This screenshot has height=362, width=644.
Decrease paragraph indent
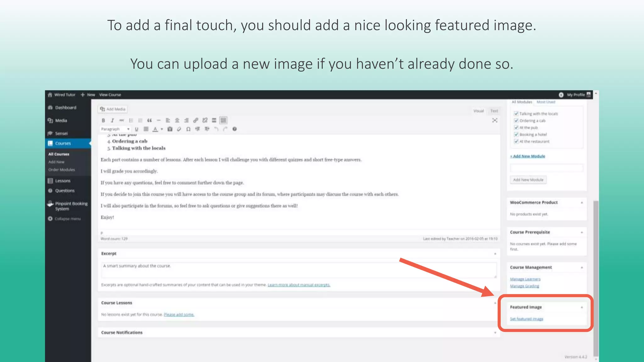[197, 129]
